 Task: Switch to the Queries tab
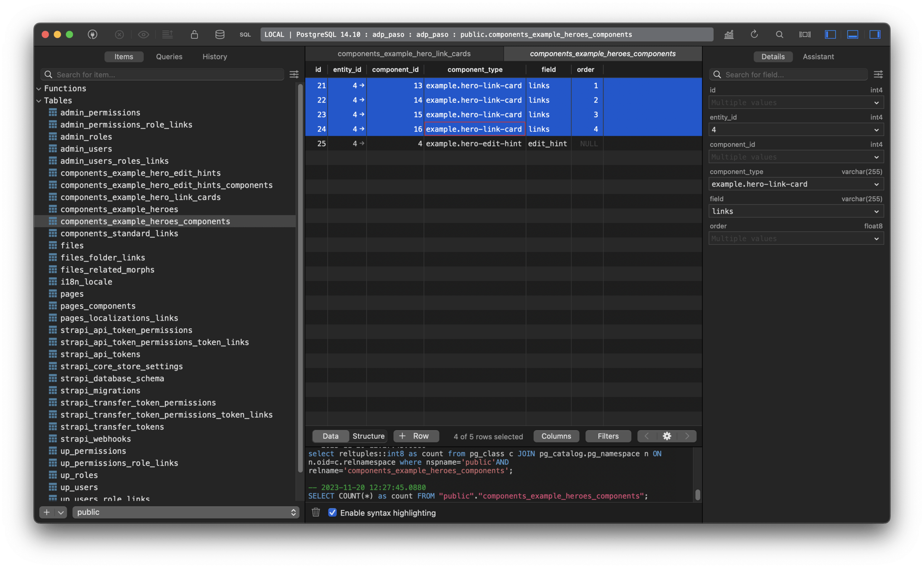tap(169, 56)
